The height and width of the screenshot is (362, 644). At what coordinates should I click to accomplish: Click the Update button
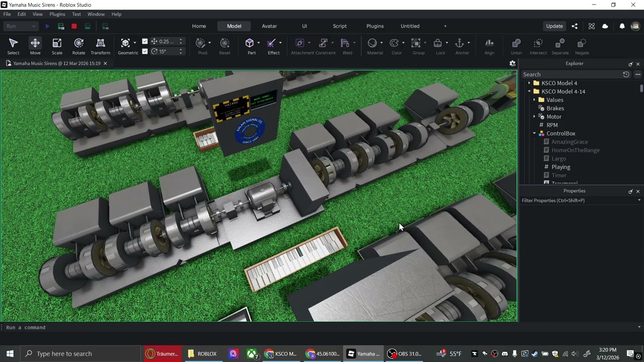click(554, 26)
